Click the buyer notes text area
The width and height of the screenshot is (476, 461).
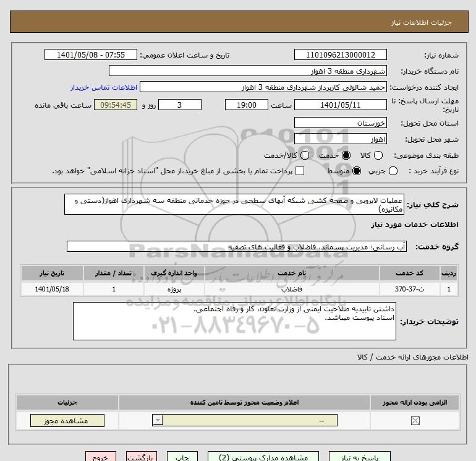(234, 321)
